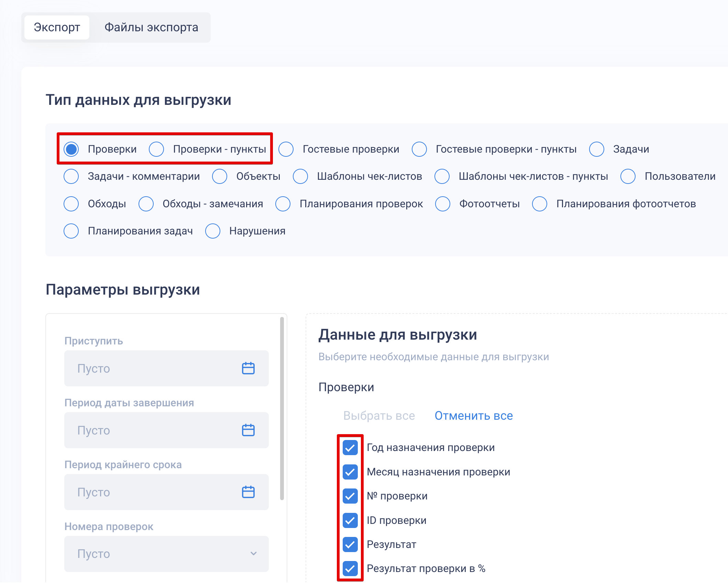This screenshot has width=728, height=583.
Task: Click the Отменить все link
Action: 473,416
